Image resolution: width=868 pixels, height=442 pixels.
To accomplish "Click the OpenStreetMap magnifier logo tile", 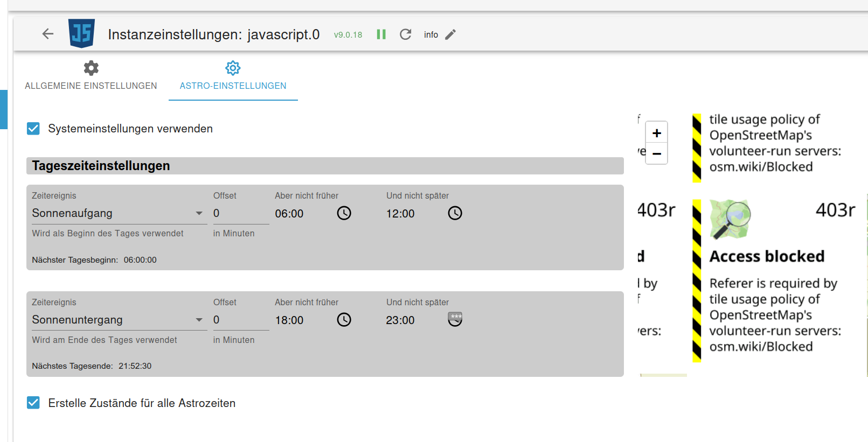I will pos(730,220).
